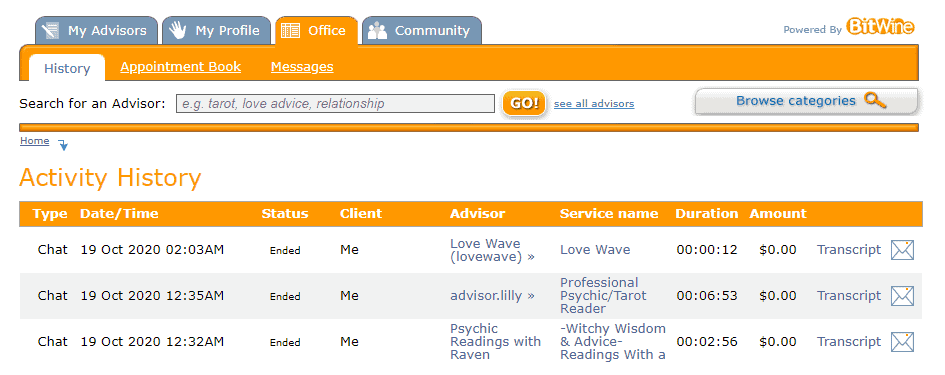View Transcript for the 12:32AM chat
The height and width of the screenshot is (375, 945).
pos(849,342)
